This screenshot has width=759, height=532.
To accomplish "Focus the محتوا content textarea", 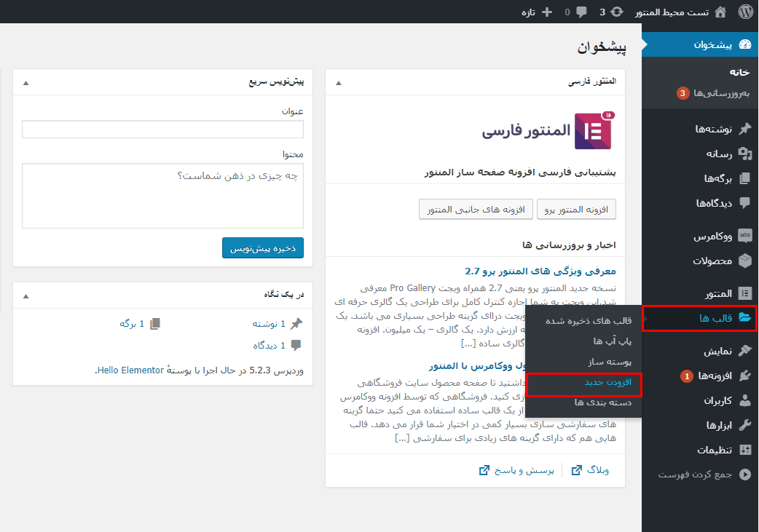I will (x=162, y=196).
